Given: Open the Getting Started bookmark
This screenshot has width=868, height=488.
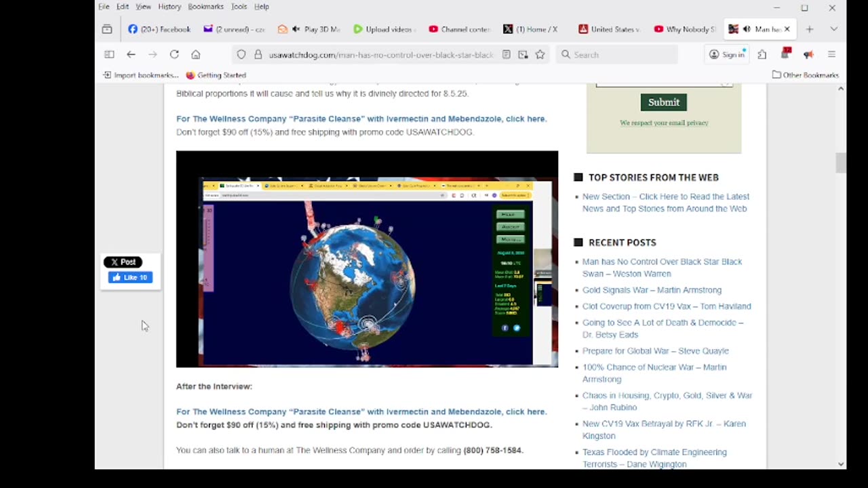Looking at the screenshot, I should click(x=216, y=75).
